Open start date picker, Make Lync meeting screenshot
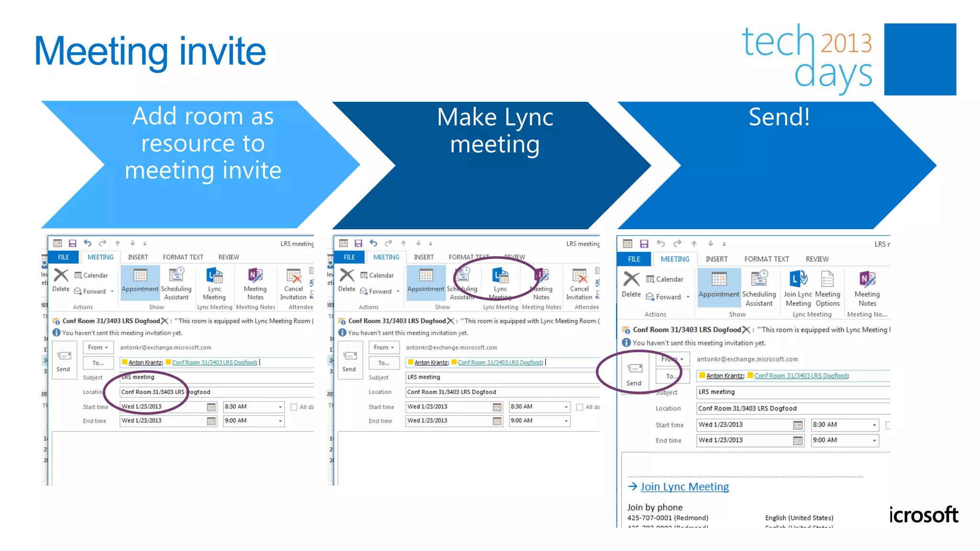This screenshot has width=980, height=551. 497,407
